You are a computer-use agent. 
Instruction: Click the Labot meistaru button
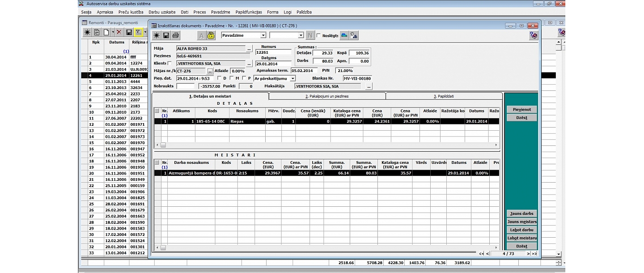[x=522, y=238]
